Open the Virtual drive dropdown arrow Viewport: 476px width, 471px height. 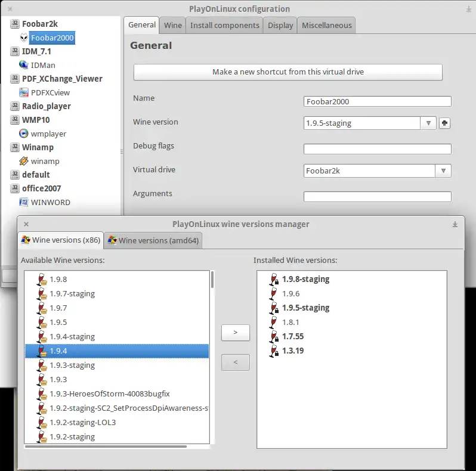pyautogui.click(x=443, y=171)
